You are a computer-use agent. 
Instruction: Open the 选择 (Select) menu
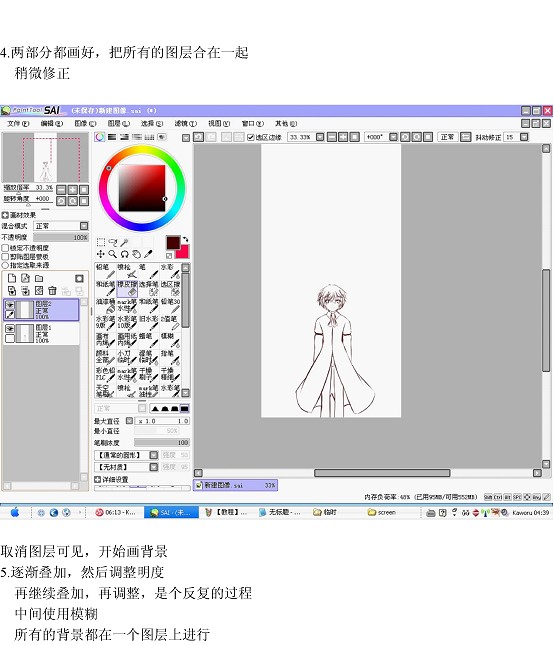click(152, 123)
